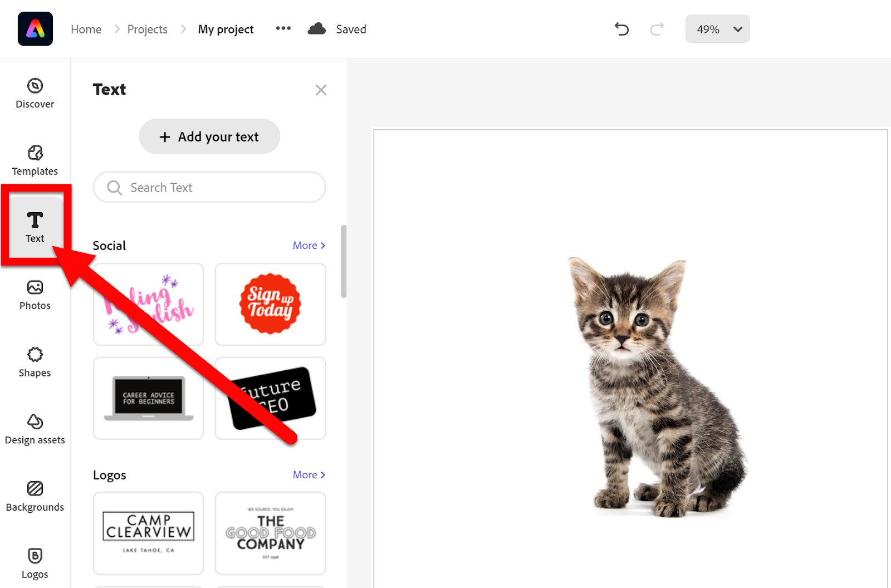
Task: Select the Text tool in sidebar
Action: [x=35, y=227]
